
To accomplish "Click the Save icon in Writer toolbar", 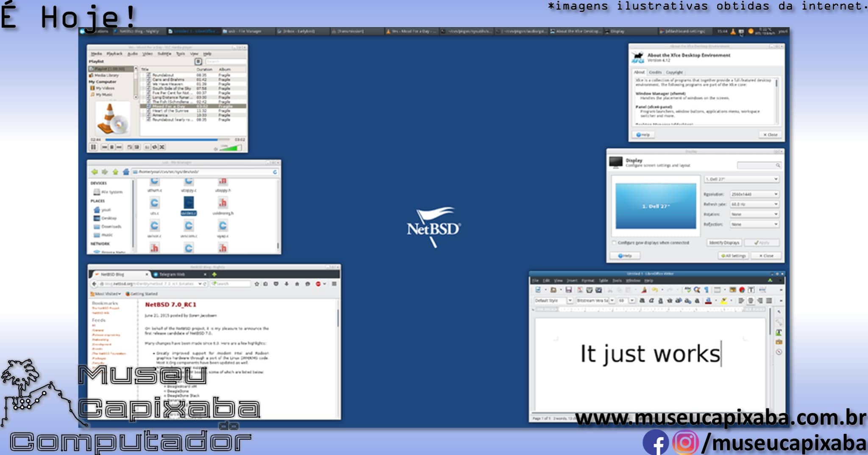I will 568,290.
